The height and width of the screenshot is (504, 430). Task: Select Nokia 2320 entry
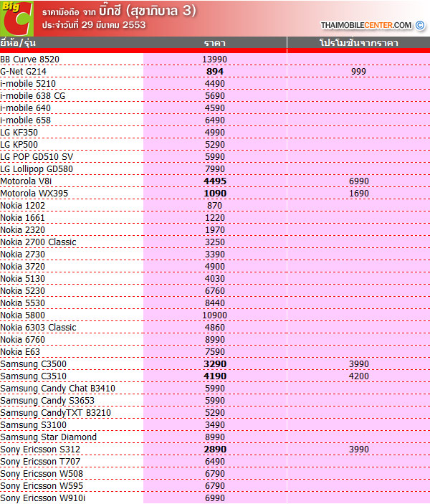22,230
